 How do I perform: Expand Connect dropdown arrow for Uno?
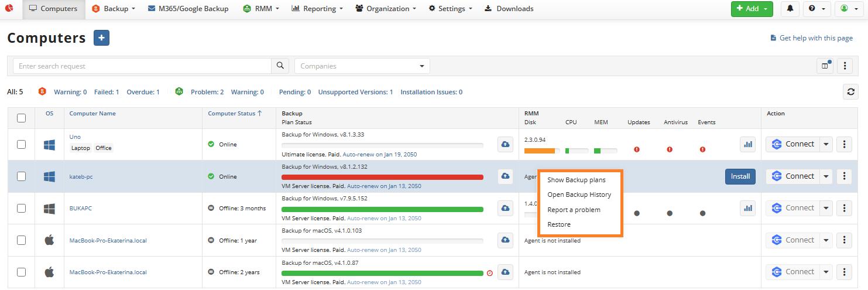pyautogui.click(x=826, y=144)
